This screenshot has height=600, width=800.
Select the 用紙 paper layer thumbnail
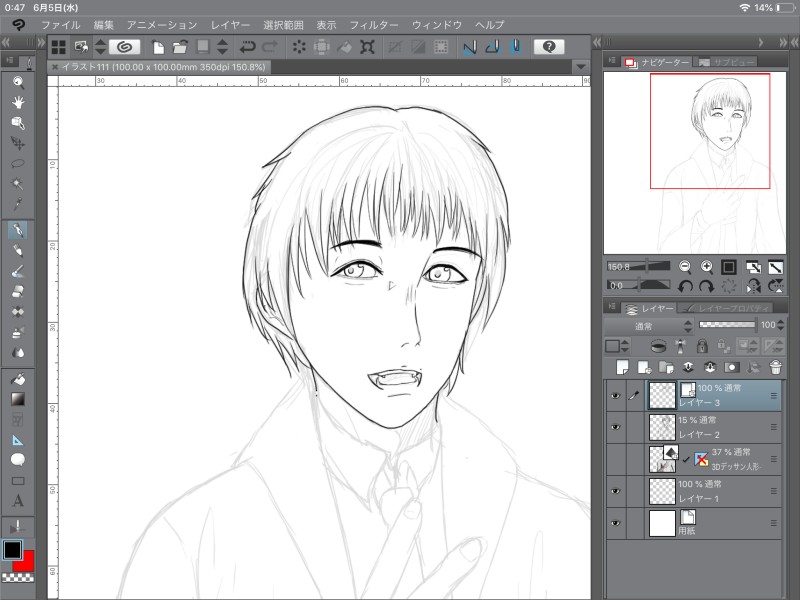pos(662,523)
